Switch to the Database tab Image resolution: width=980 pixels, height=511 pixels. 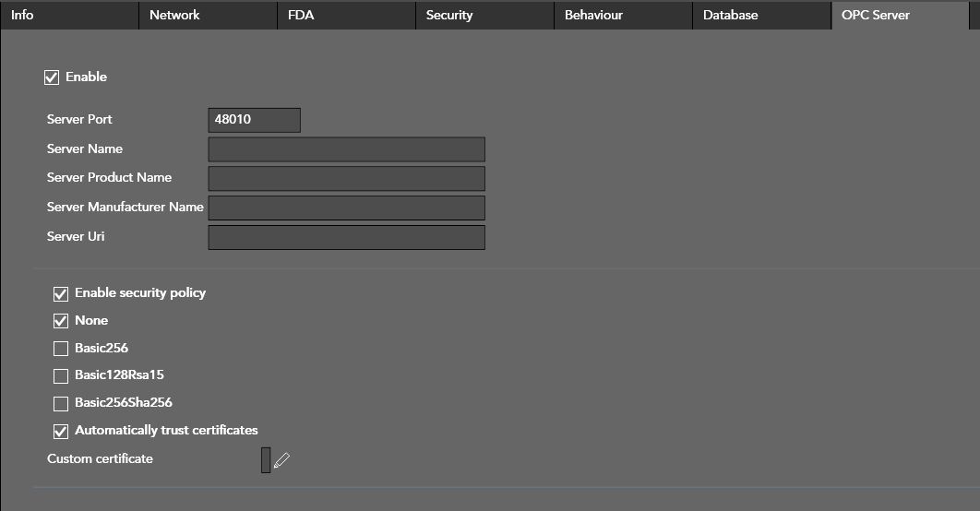[x=761, y=15]
